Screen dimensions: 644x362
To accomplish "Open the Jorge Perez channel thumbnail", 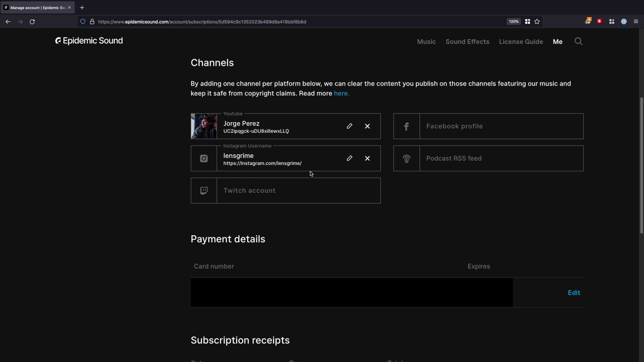I will tap(204, 126).
